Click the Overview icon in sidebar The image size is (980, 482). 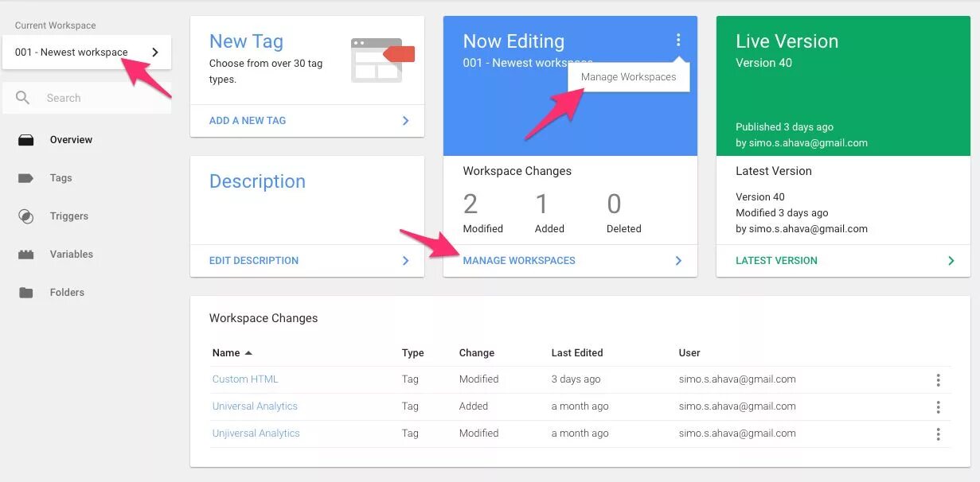(25, 140)
